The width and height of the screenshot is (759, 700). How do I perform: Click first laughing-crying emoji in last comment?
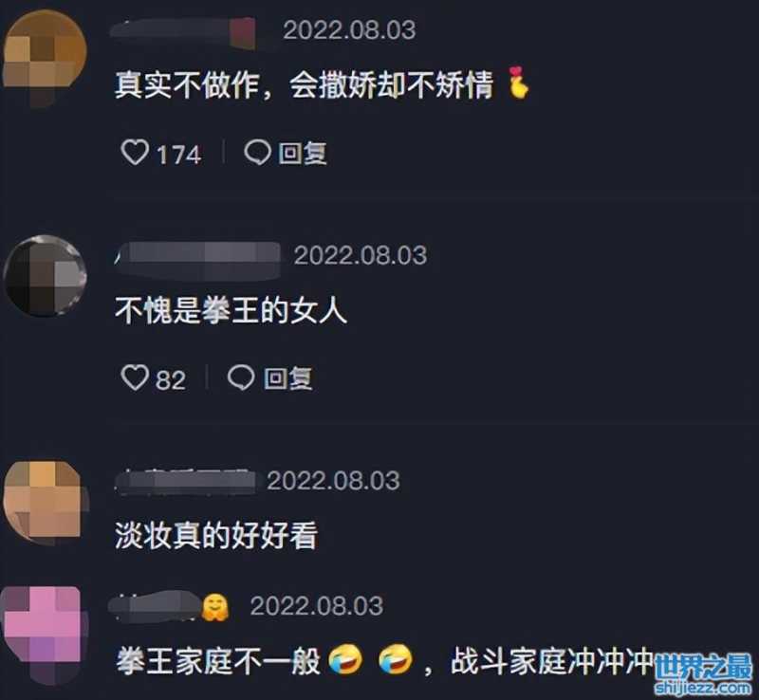tap(345, 660)
